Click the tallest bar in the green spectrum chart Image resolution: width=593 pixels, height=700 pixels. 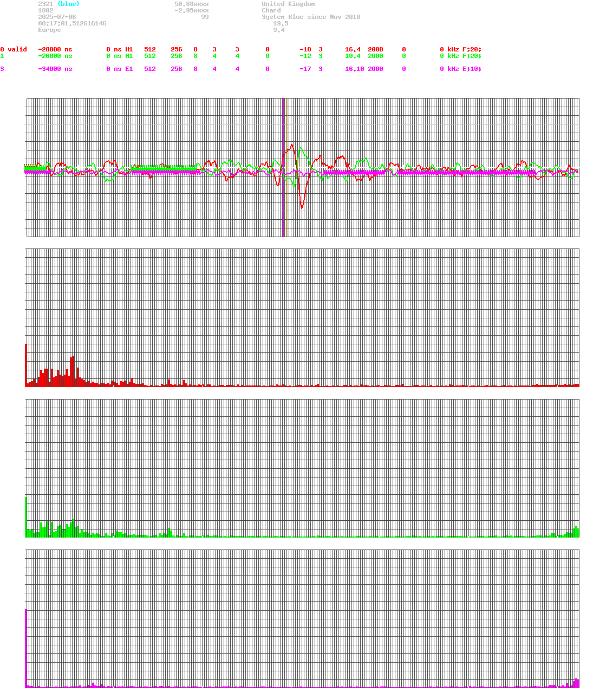[x=26, y=517]
